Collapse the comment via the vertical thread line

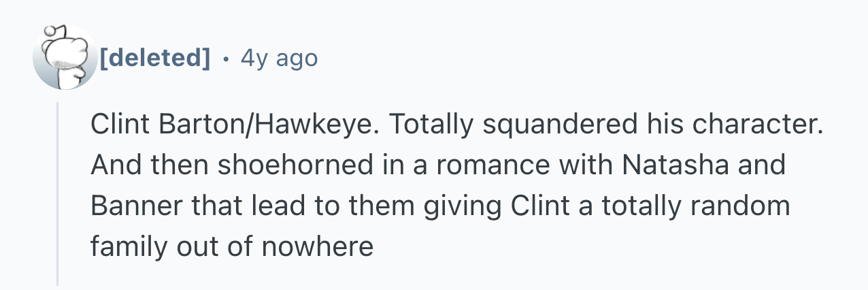58,193
